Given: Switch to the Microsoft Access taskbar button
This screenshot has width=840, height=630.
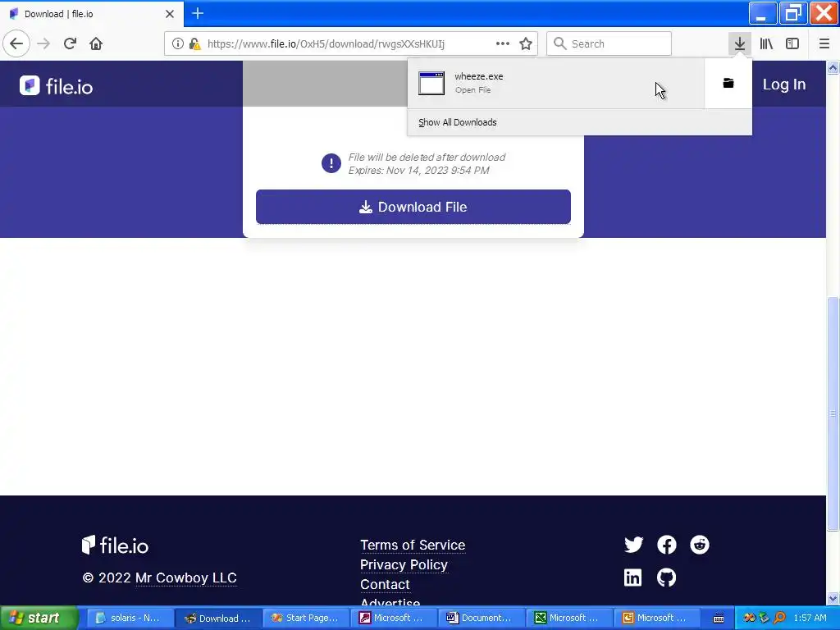Looking at the screenshot, I should point(394,618).
